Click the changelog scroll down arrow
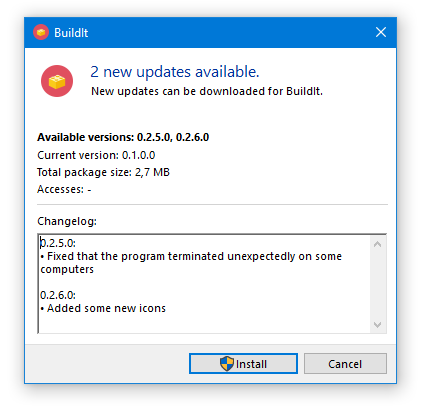The width and height of the screenshot is (425, 412). [377, 324]
